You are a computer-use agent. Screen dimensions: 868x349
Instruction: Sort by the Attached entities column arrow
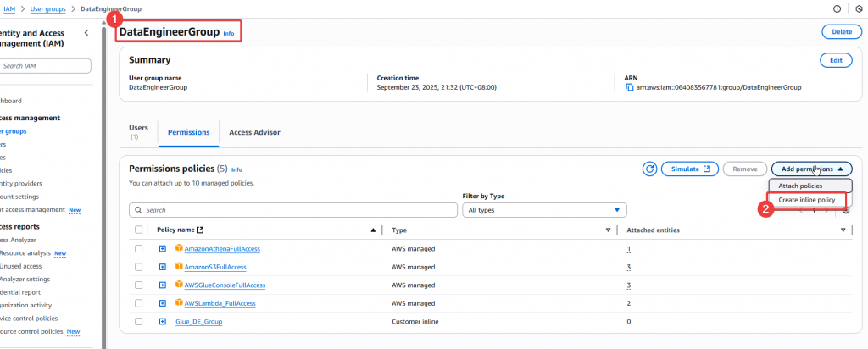coord(843,230)
